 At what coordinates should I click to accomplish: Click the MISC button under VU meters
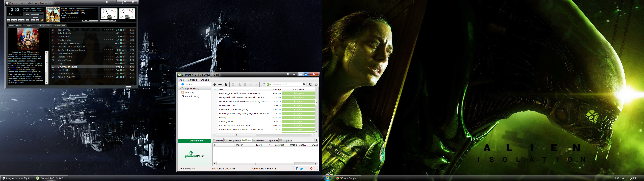pos(110,21)
